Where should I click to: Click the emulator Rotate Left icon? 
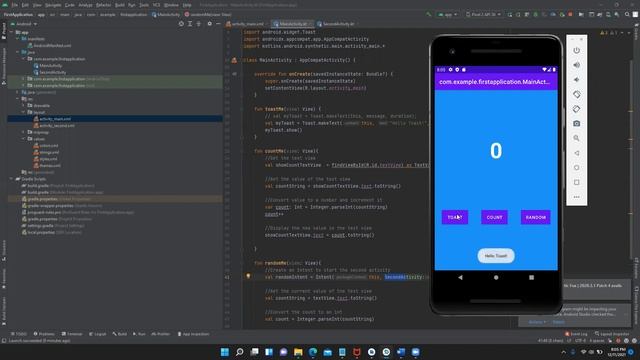[x=576, y=94]
